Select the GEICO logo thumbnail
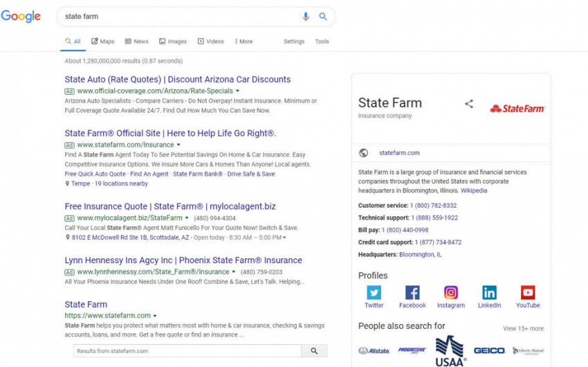This screenshot has height=367, width=588. [x=489, y=351]
